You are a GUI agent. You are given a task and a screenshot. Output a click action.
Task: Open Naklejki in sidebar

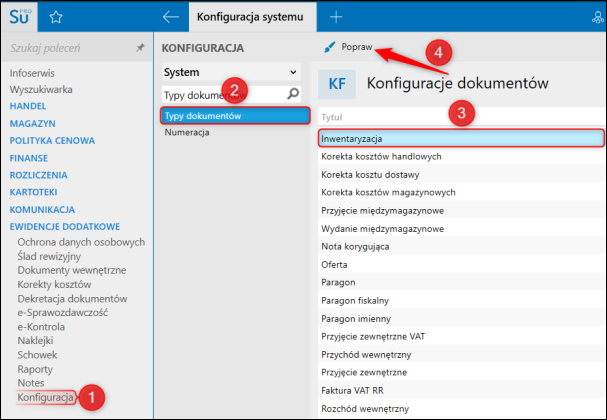(35, 341)
